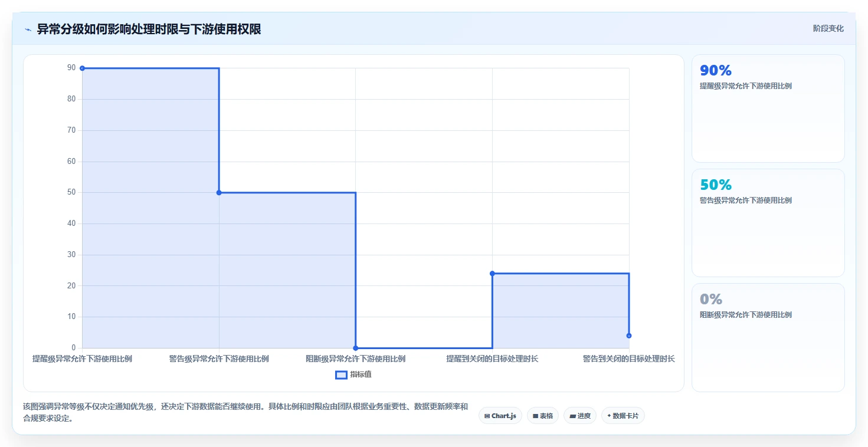Image resolution: width=868 pixels, height=447 pixels.
Task: Click x-axis label 阻断级异常允许下游使用比例
Action: coord(356,359)
